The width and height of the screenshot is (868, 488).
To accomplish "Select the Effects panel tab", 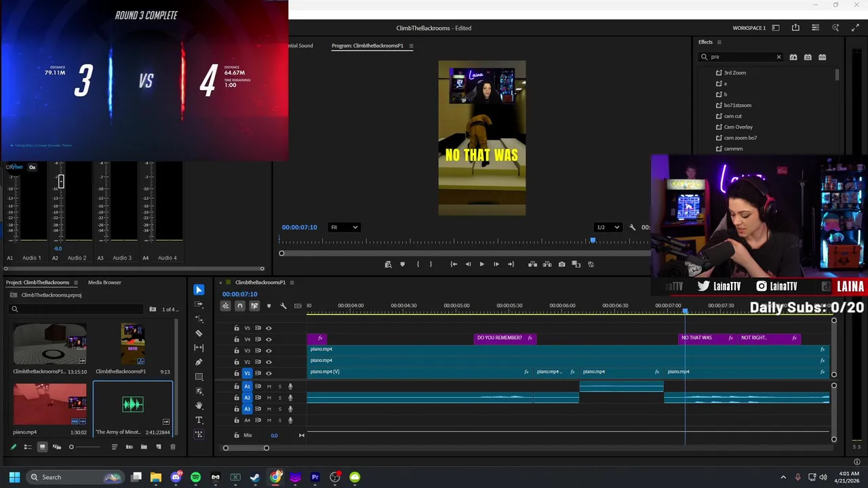I will pos(705,42).
